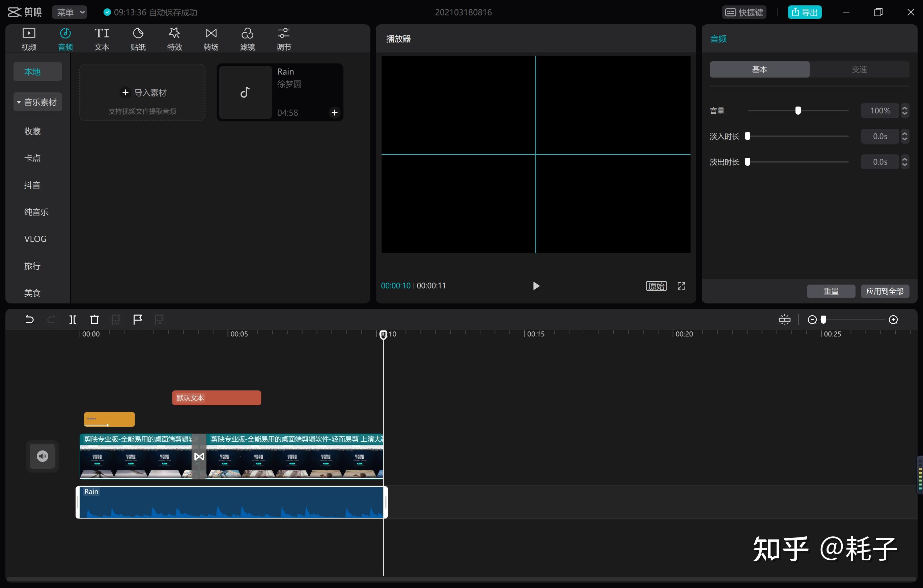This screenshot has width=923, height=588.
Task: Click the split clip tool icon
Action: [73, 320]
